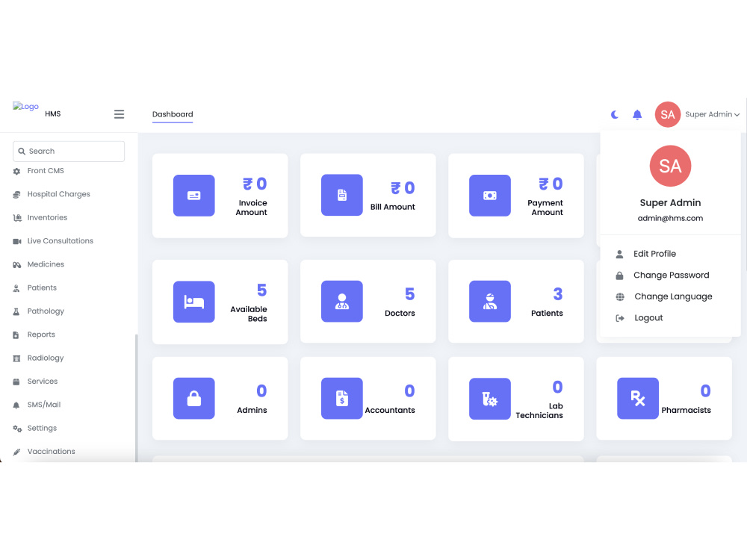Go to Medicines section
The image size is (747, 560).
tap(46, 264)
